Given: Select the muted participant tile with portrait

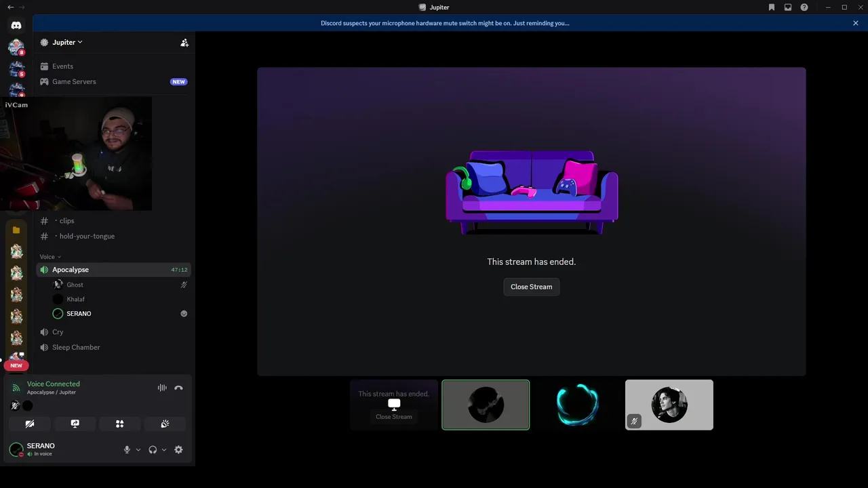Looking at the screenshot, I should [669, 405].
